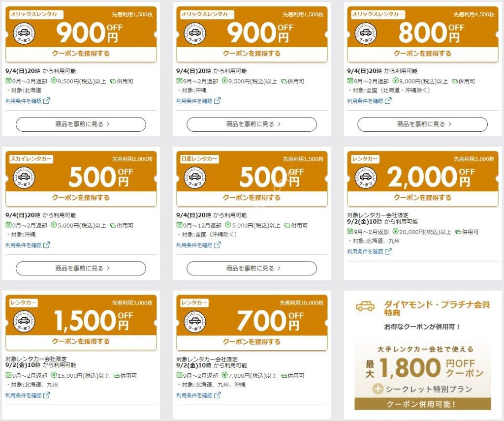This screenshot has height=421, width=504.
Task: Click car coupon icon on 800 yen coupon
Action: [366, 33]
